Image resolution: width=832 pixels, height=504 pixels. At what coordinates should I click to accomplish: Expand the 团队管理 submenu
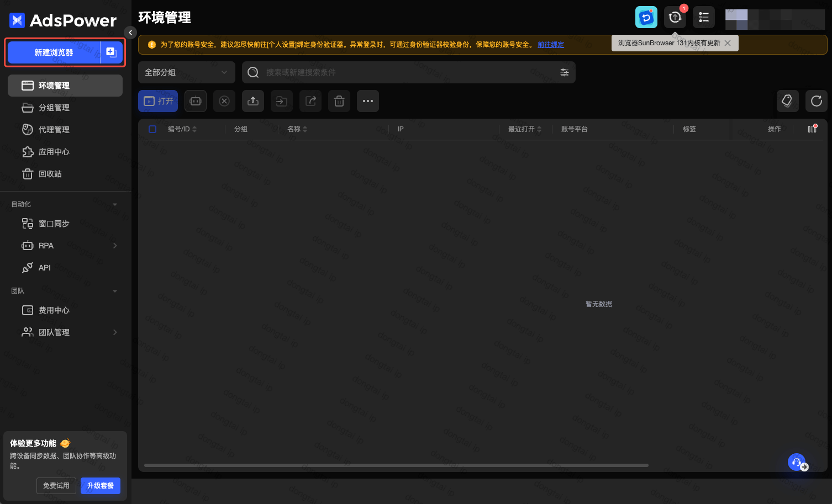(x=114, y=332)
